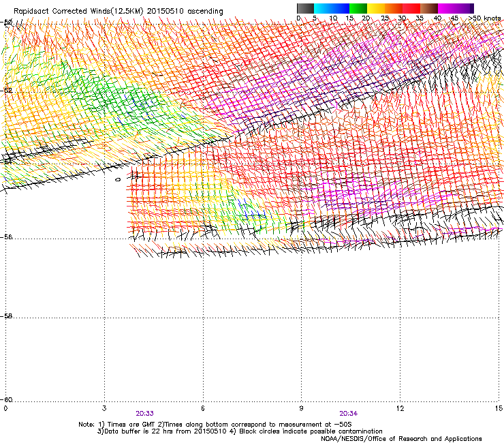Click the longitude 9 axis label
This screenshot has height=443, width=504.
click(x=301, y=408)
